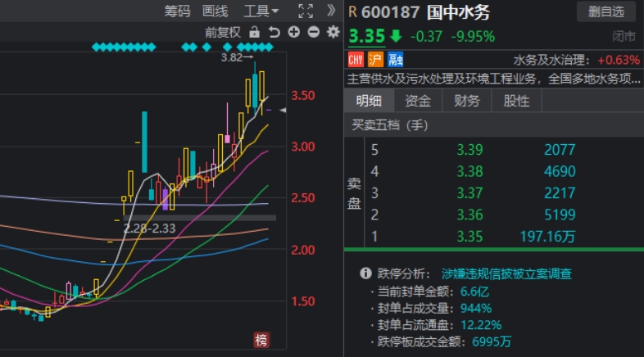Click the 删自选 button
The height and width of the screenshot is (357, 644).
605,11
